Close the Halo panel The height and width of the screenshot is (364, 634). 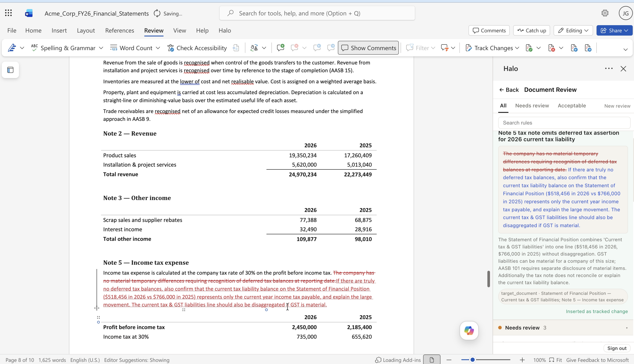pyautogui.click(x=623, y=69)
